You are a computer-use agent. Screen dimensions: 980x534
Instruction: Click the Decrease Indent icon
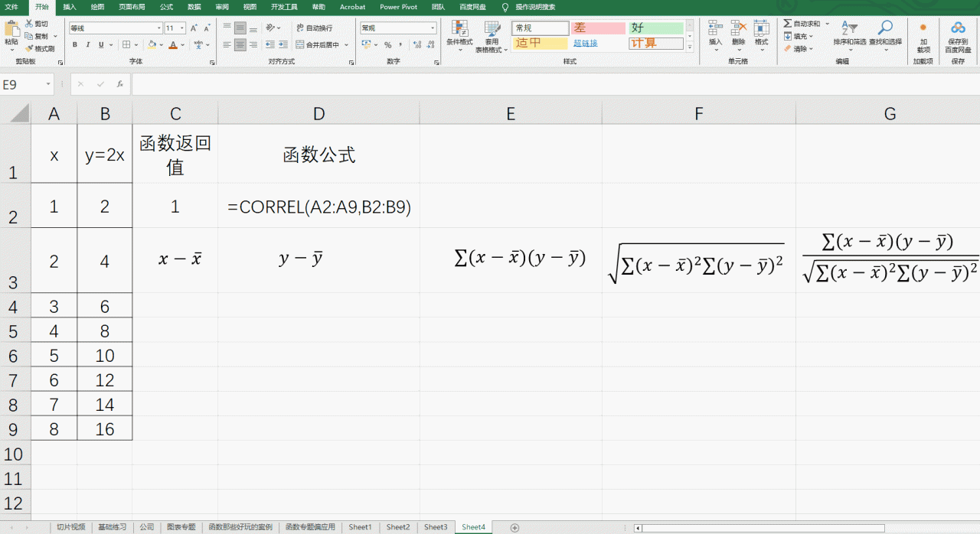pyautogui.click(x=270, y=45)
